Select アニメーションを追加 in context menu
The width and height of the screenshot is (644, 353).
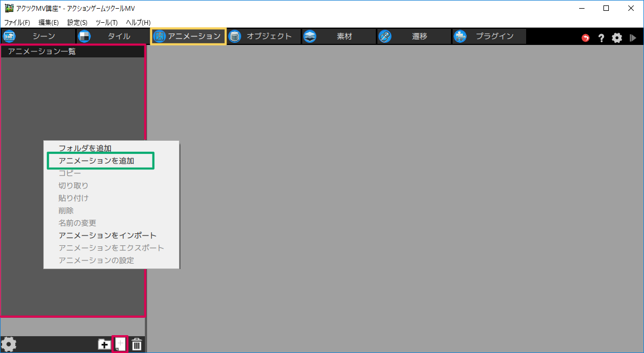point(96,161)
